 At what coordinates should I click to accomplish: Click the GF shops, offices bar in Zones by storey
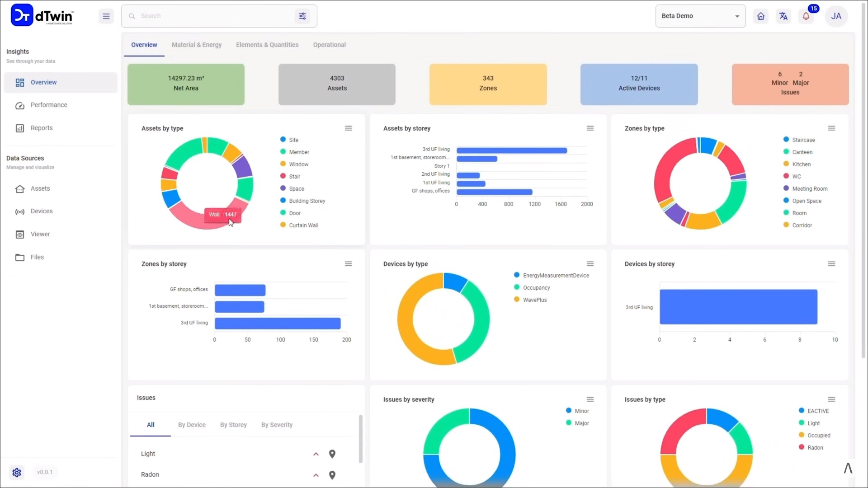(240, 290)
